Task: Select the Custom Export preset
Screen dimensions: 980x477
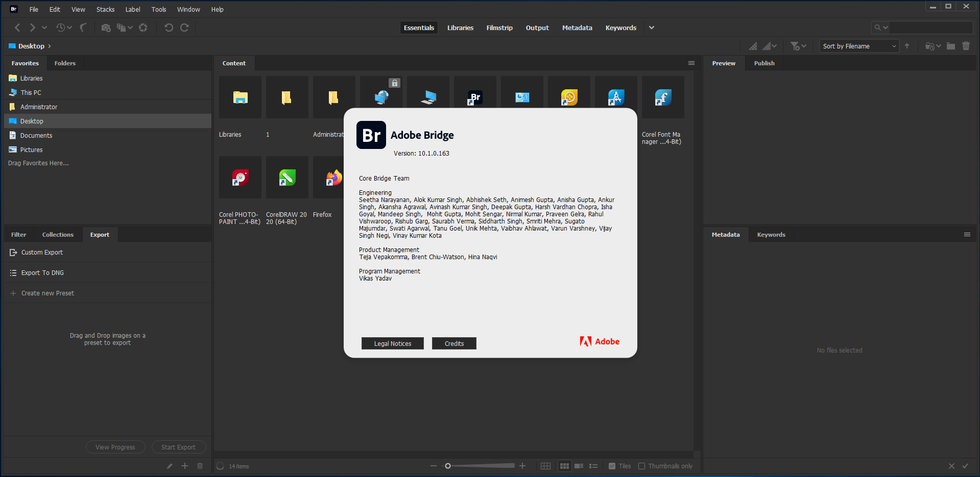Action: [x=108, y=253]
